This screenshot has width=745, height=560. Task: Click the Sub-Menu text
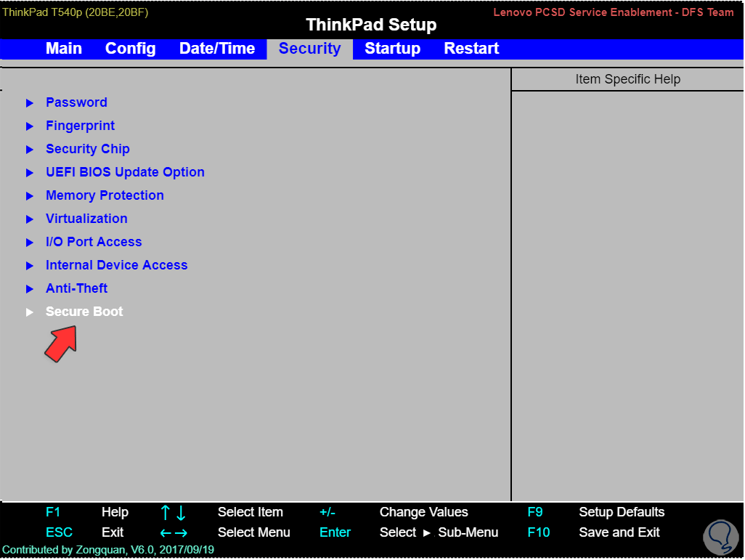click(x=468, y=532)
